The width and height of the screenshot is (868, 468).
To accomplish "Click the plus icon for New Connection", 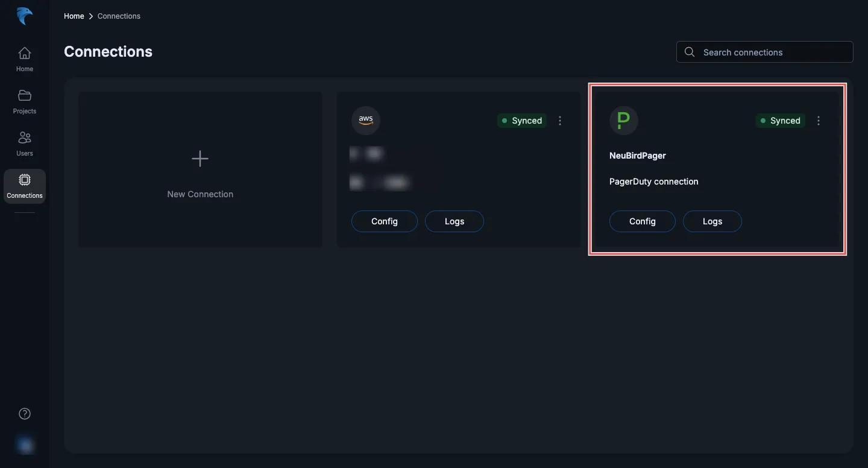I will 200,159.
